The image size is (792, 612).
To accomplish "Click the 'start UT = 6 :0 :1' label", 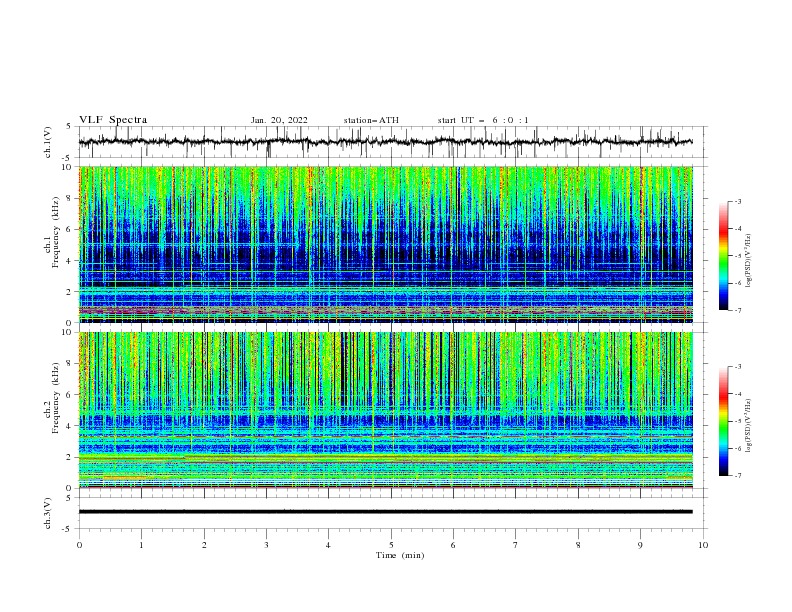I will (x=483, y=120).
